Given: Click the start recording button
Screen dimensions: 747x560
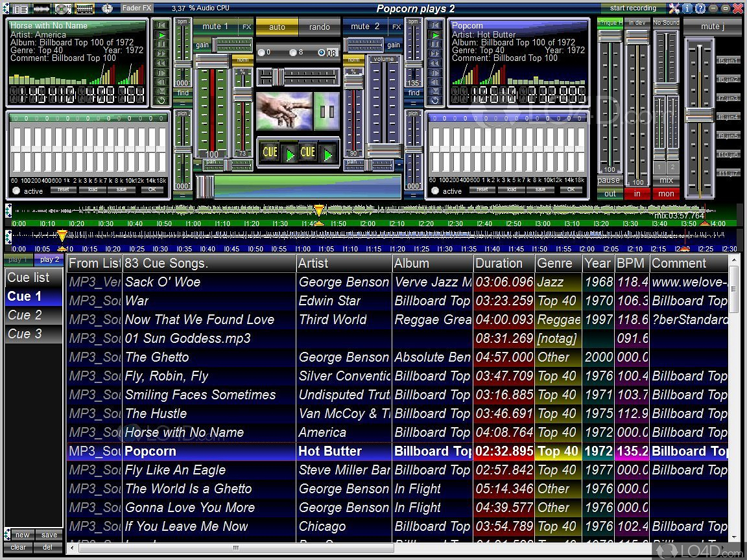Looking at the screenshot, I should click(x=633, y=8).
